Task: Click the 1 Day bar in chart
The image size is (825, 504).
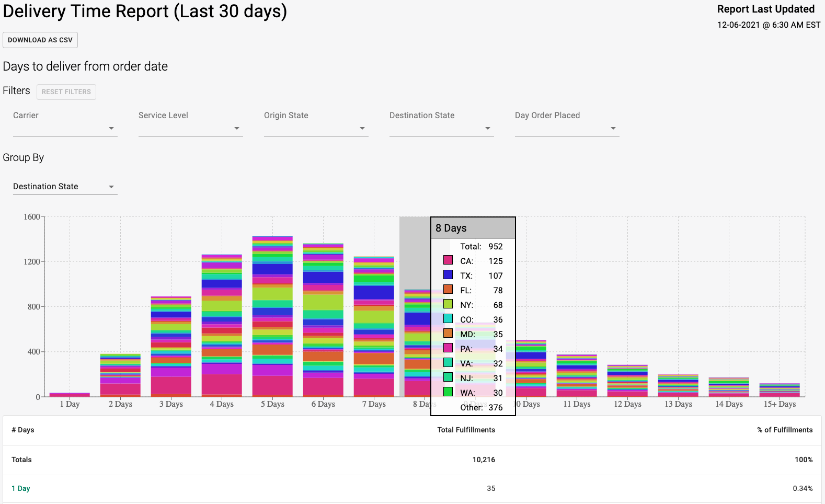Action: tap(70, 395)
